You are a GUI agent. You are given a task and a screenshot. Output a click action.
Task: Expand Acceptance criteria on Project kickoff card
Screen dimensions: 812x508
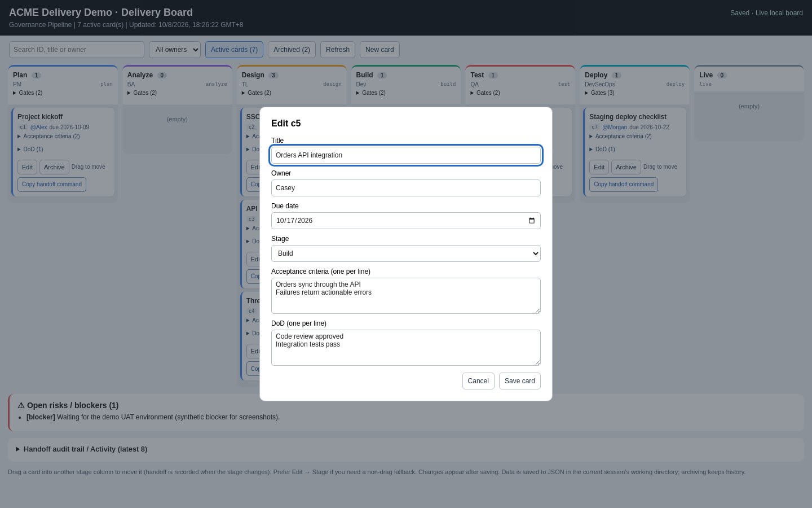(48, 136)
